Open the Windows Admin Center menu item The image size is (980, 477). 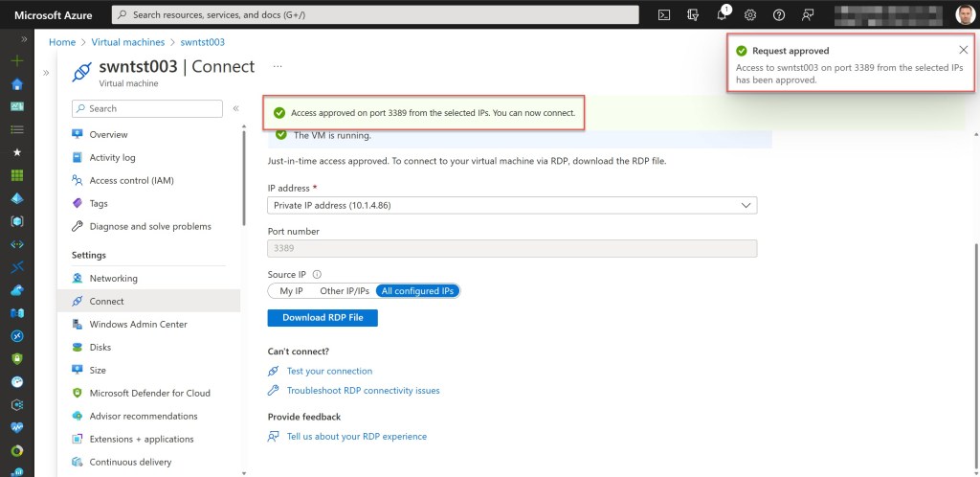click(138, 325)
